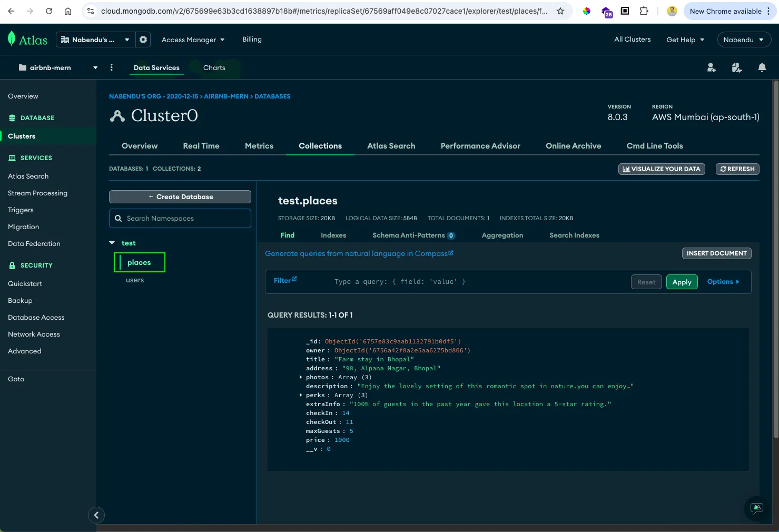
Task: Bookmark this page with star icon
Action: 560,11
